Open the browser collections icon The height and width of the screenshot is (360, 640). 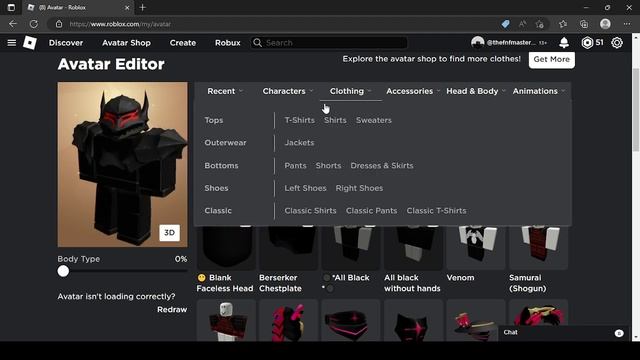point(584,24)
